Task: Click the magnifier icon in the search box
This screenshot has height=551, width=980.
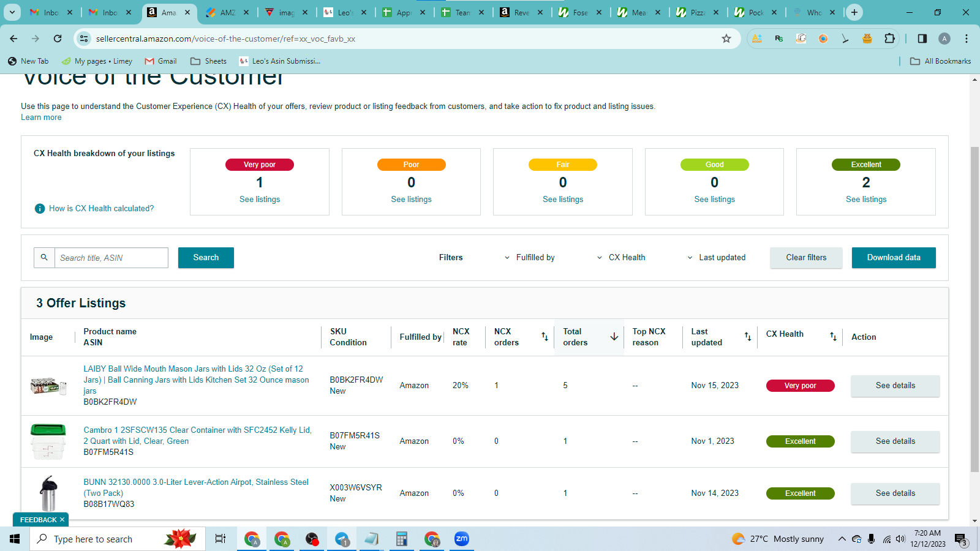Action: tap(44, 258)
